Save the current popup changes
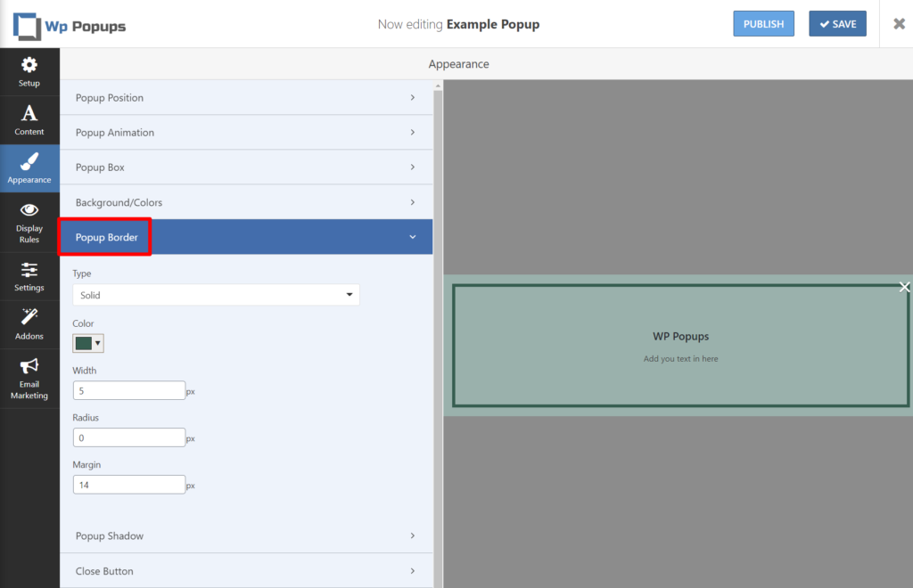Image resolution: width=913 pixels, height=588 pixels. pyautogui.click(x=837, y=23)
